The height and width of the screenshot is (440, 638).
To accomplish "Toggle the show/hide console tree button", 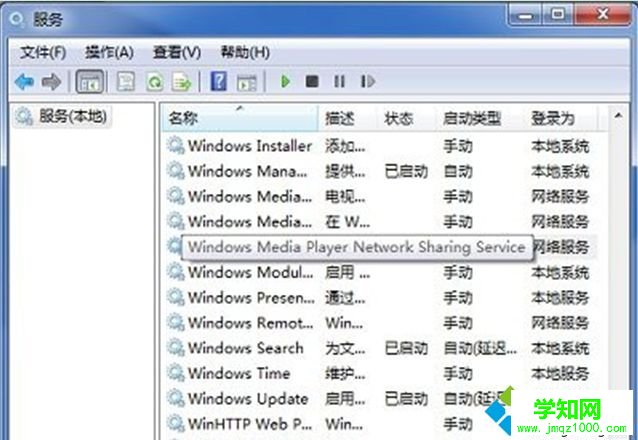I will tap(90, 82).
